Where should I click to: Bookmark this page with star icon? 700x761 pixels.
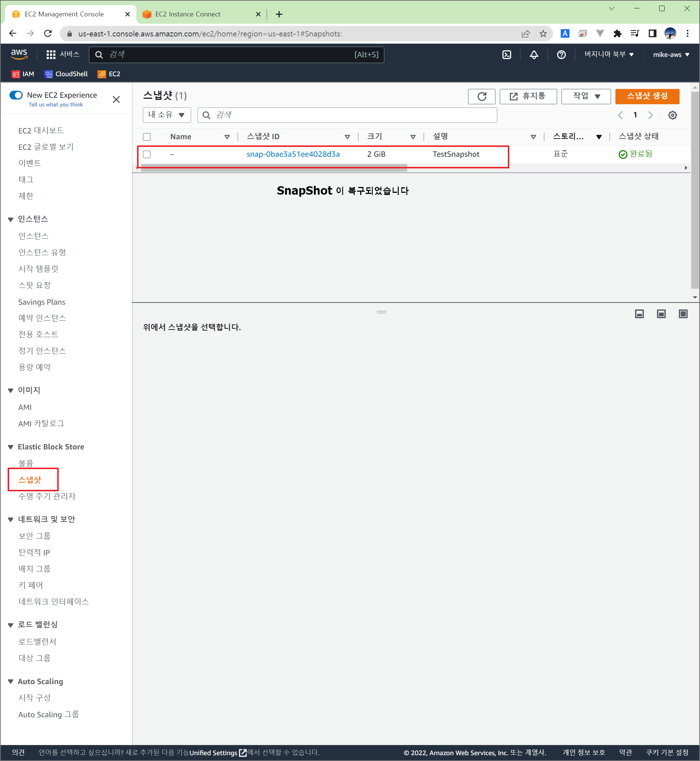pyautogui.click(x=543, y=34)
